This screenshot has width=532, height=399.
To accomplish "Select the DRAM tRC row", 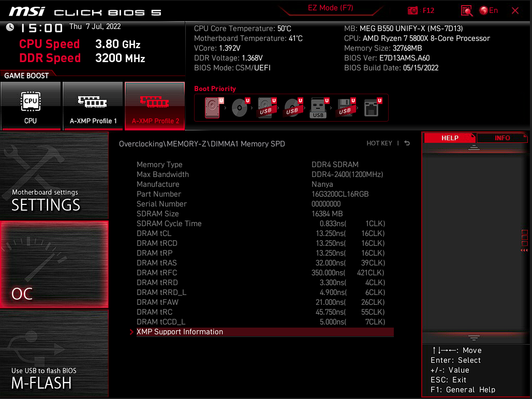I will 265,312.
